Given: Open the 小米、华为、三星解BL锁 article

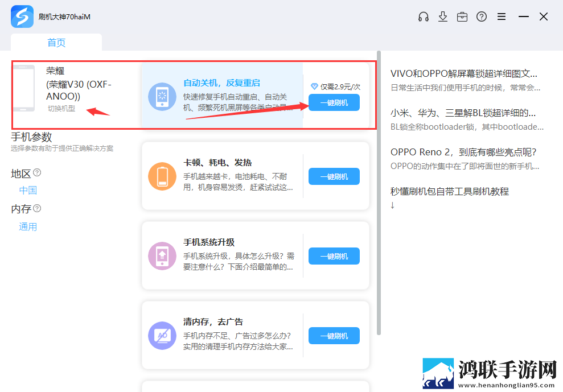Looking at the screenshot, I should click(x=463, y=113).
